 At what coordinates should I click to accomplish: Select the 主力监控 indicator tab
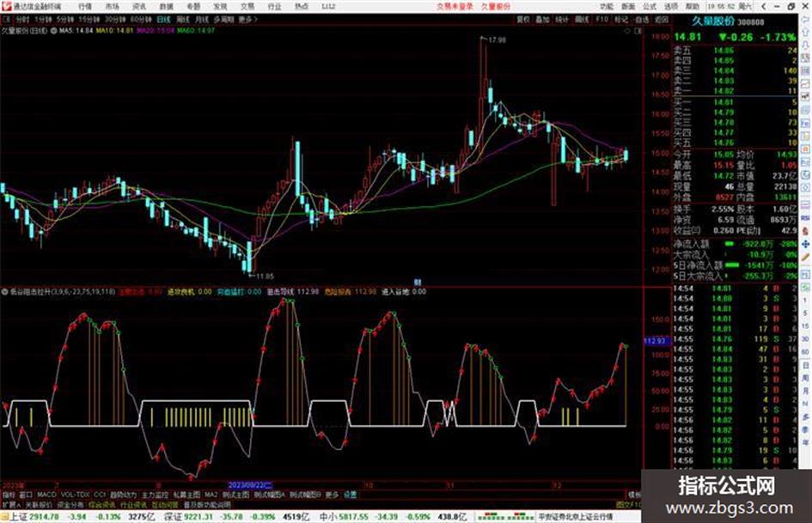tap(155, 495)
